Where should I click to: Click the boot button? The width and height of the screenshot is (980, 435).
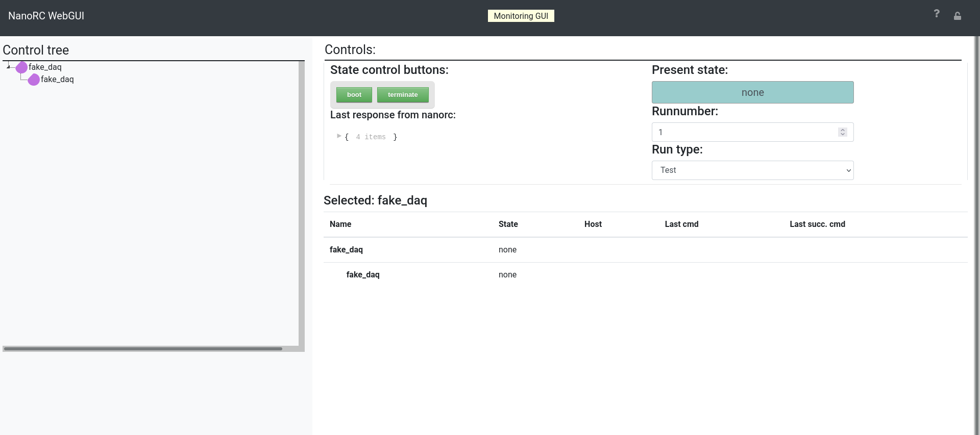[x=354, y=95]
